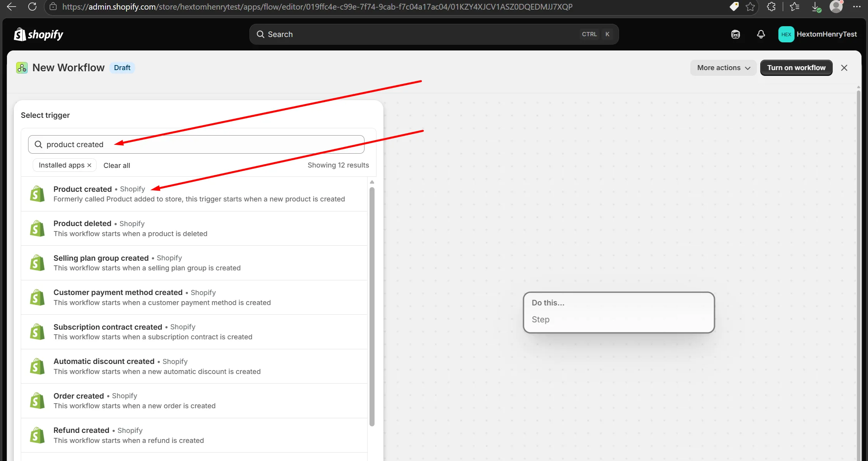Select the Product created trigger
This screenshot has height=461, width=868.
pyautogui.click(x=194, y=194)
